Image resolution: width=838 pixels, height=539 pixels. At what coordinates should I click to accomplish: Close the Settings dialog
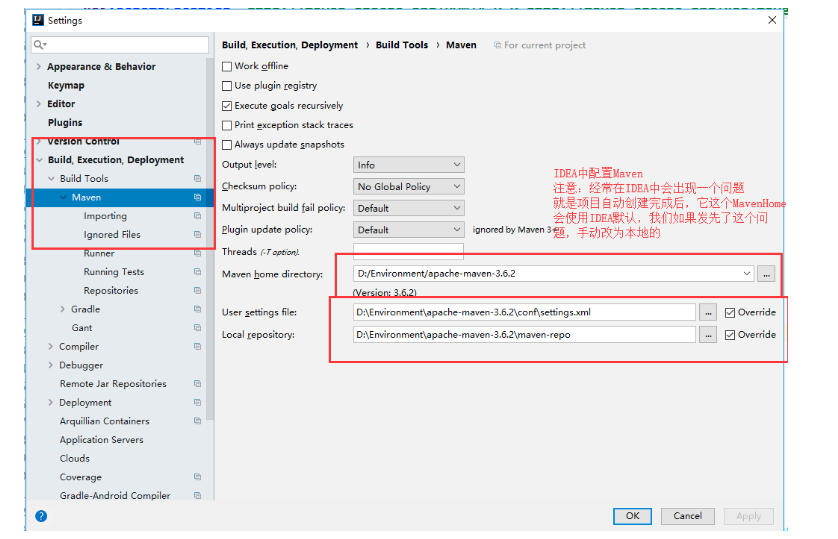[x=772, y=20]
